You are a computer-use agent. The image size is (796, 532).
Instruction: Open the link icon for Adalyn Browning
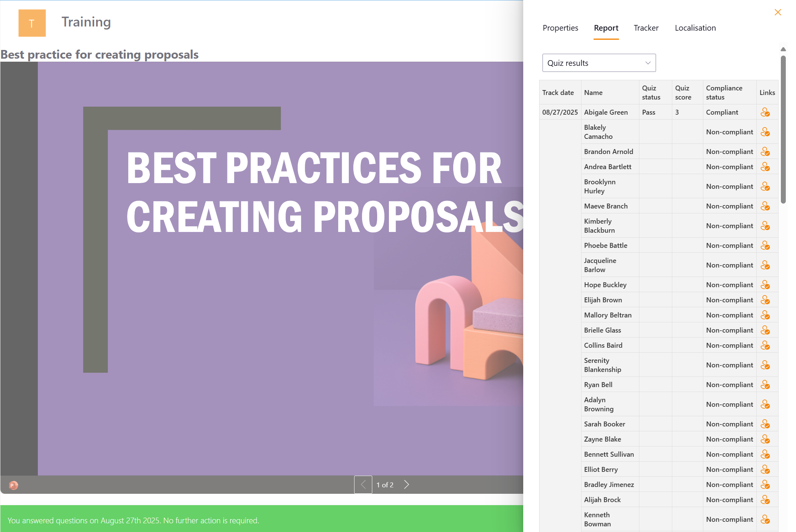click(765, 404)
